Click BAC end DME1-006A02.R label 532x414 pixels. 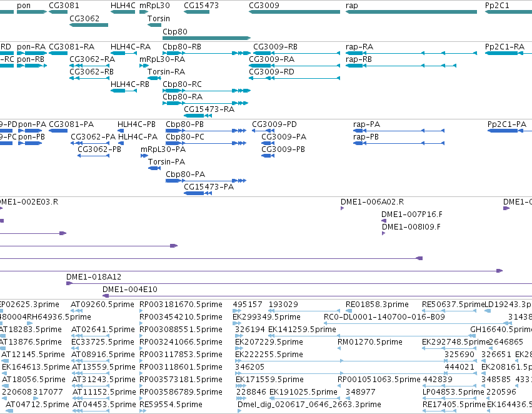pos(372,201)
